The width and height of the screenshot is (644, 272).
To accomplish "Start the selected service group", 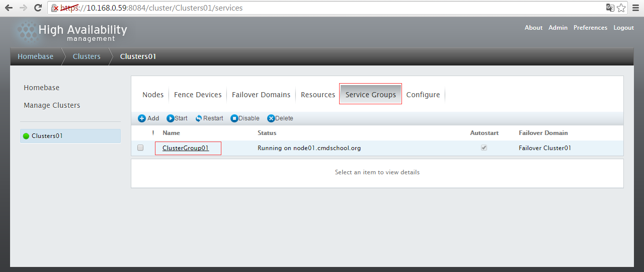I will [x=177, y=118].
